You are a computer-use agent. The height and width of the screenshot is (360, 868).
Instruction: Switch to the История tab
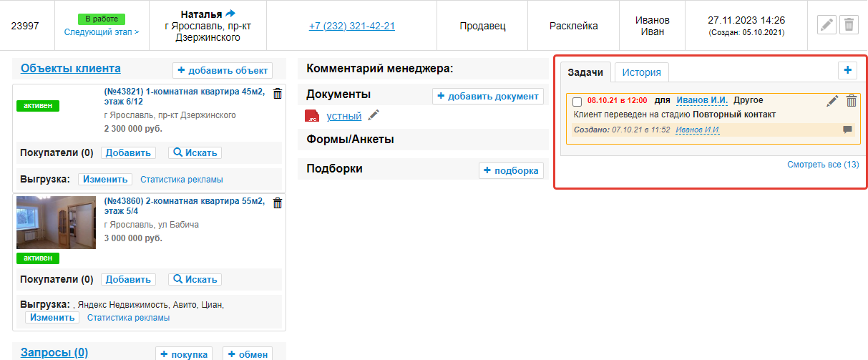pyautogui.click(x=641, y=72)
